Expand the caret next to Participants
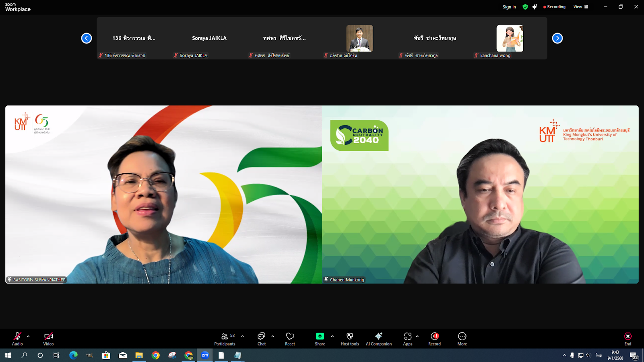This screenshot has width=644, height=362. (242, 336)
